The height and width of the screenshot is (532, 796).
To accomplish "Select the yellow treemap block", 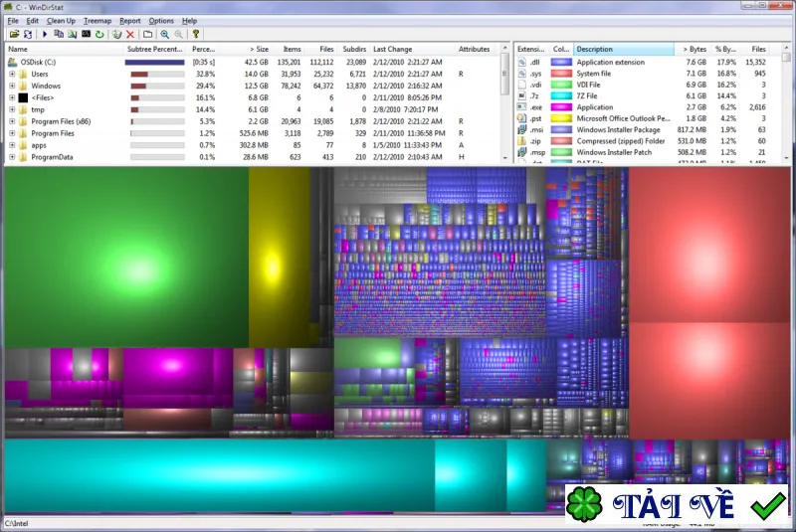I will click(279, 258).
